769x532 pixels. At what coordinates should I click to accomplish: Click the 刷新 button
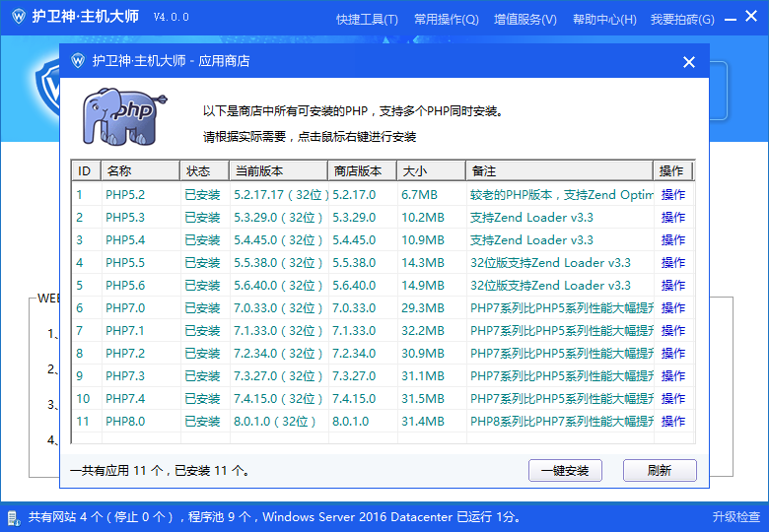[660, 470]
